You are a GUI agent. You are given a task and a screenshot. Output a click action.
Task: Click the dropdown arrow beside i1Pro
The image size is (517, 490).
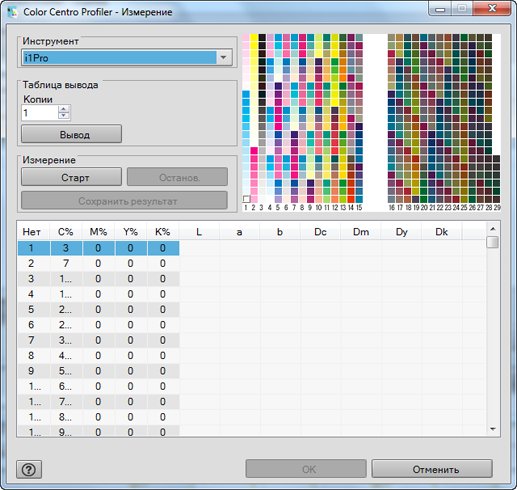coord(224,58)
